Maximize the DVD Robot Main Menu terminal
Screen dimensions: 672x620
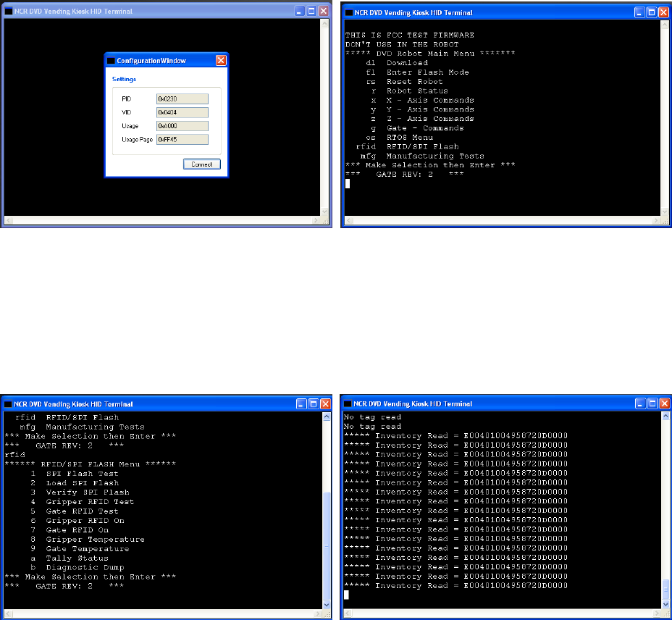click(x=652, y=12)
